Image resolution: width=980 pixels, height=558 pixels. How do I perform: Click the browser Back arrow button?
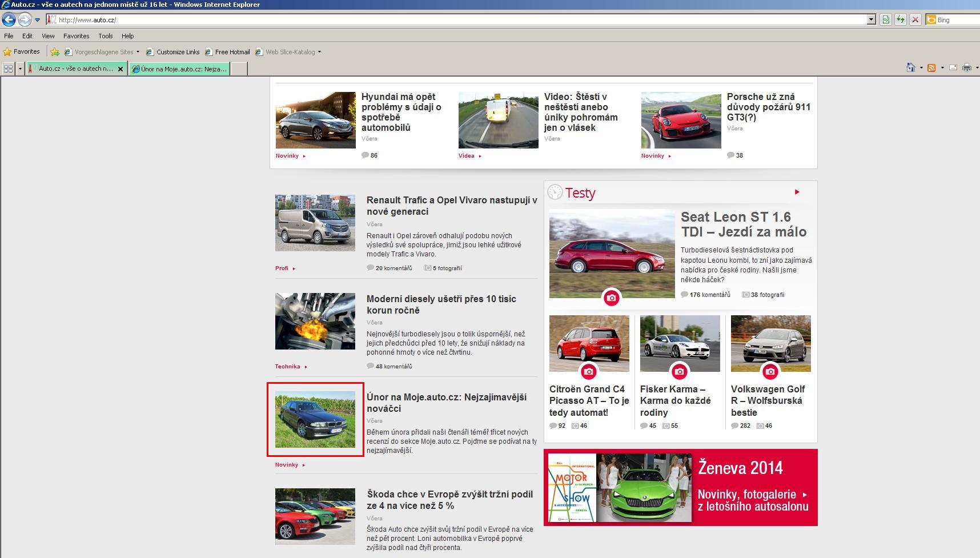pos(9,20)
